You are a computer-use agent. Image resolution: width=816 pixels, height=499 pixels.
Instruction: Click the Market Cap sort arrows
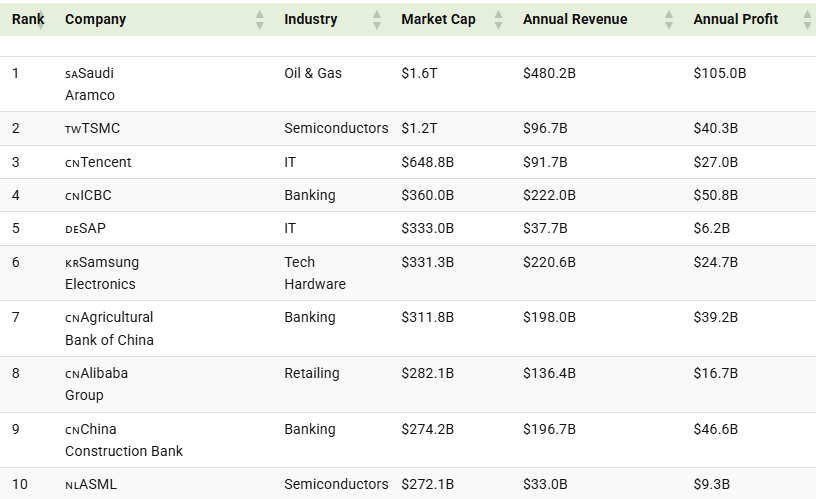click(498, 20)
